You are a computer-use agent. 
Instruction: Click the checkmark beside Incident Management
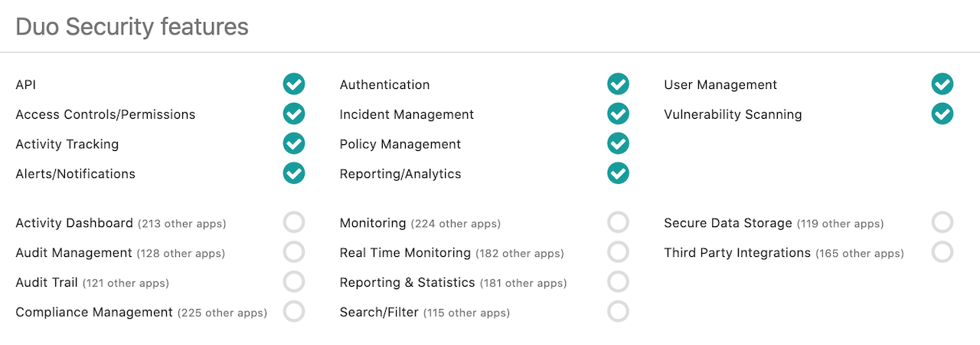(618, 114)
